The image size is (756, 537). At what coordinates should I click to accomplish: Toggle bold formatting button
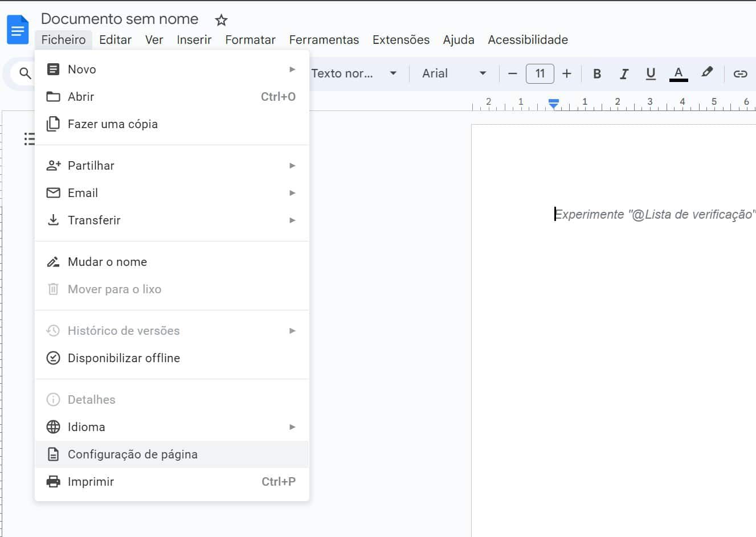pyautogui.click(x=597, y=73)
